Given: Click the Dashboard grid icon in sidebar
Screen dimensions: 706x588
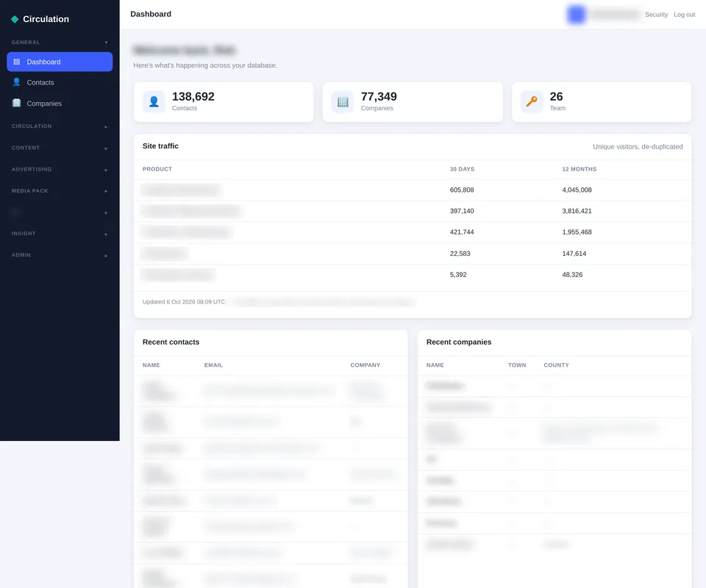Looking at the screenshot, I should click(17, 62).
